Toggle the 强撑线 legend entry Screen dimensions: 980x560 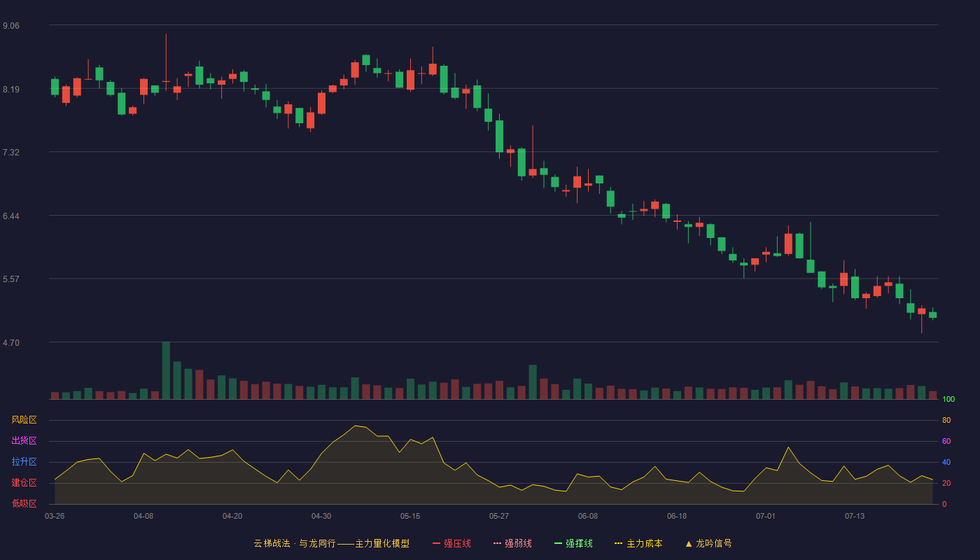(x=573, y=543)
